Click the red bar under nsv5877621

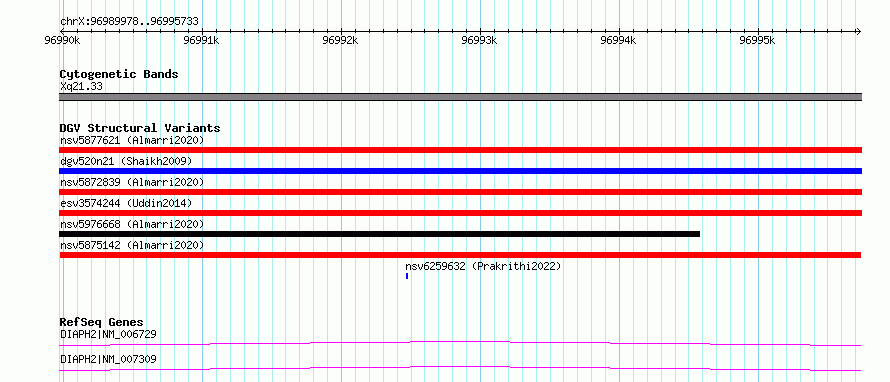(460, 150)
